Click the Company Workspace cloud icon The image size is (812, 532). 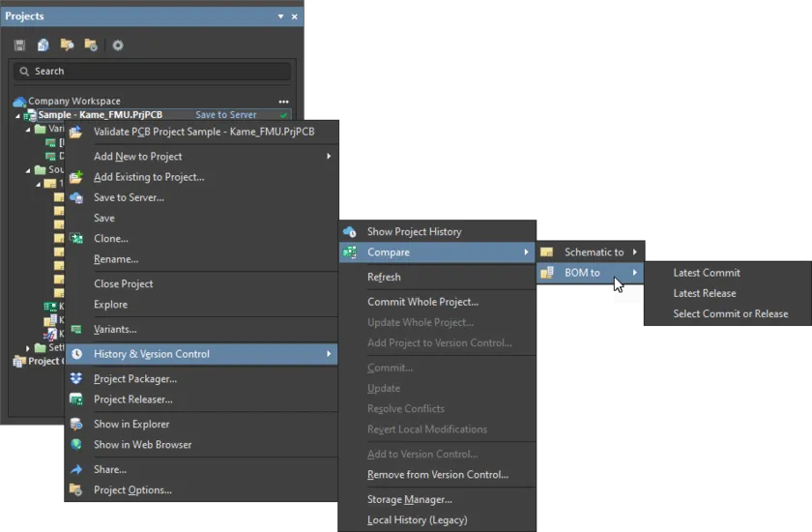(19, 102)
